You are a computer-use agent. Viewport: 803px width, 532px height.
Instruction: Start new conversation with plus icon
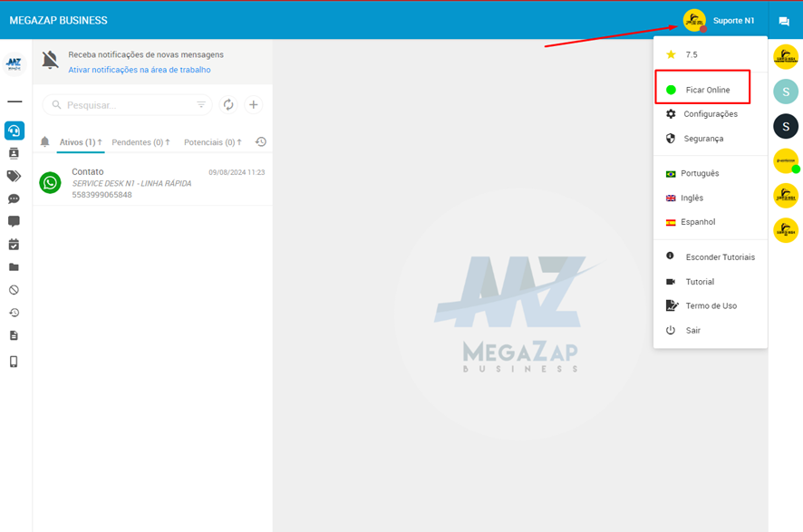point(254,105)
